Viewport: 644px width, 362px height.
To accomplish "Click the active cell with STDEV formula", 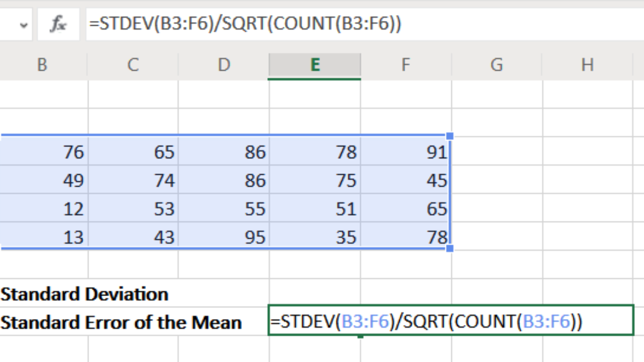I will coord(451,321).
